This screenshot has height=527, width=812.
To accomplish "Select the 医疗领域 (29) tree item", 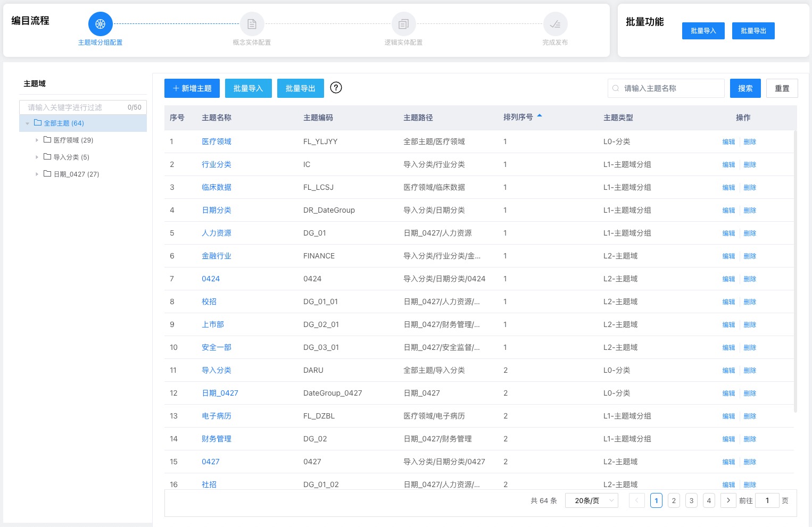I will 72,140.
